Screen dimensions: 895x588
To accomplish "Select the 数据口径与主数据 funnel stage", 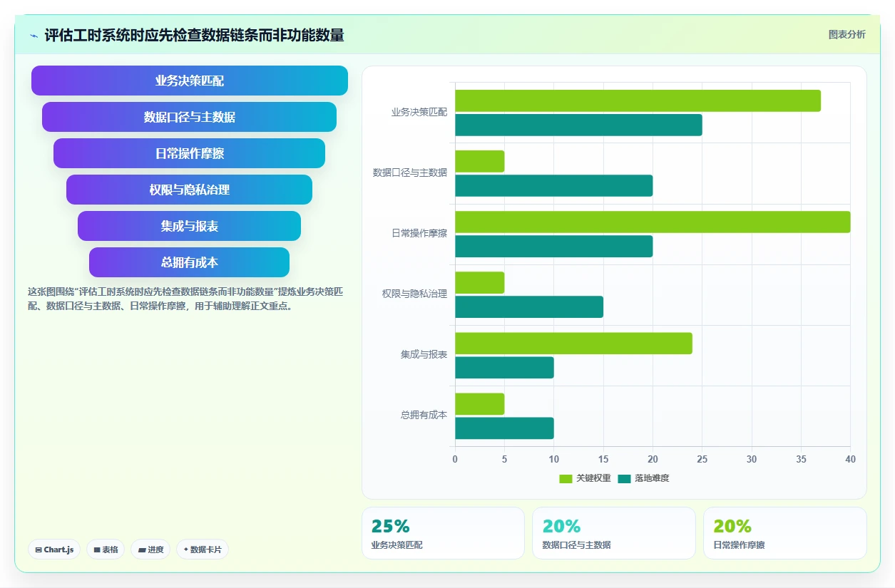I will [x=190, y=117].
